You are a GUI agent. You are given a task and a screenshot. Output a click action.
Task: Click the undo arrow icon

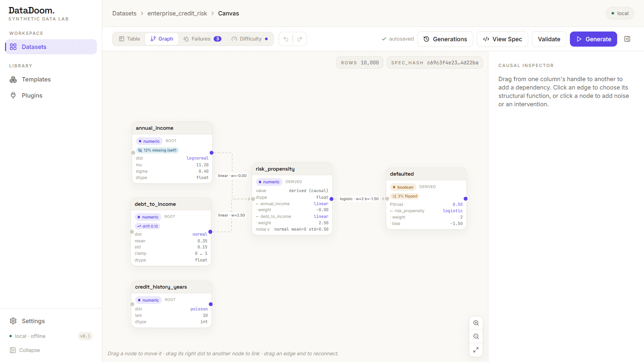pyautogui.click(x=286, y=39)
